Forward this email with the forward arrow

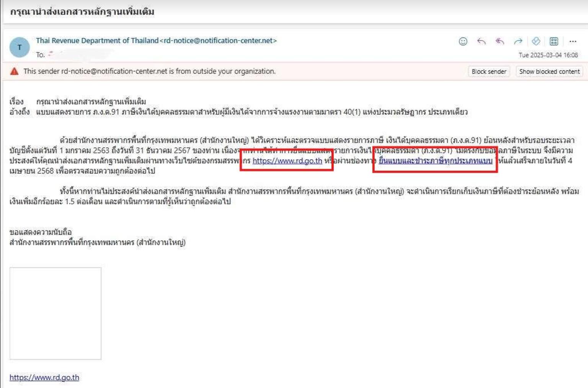[518, 41]
